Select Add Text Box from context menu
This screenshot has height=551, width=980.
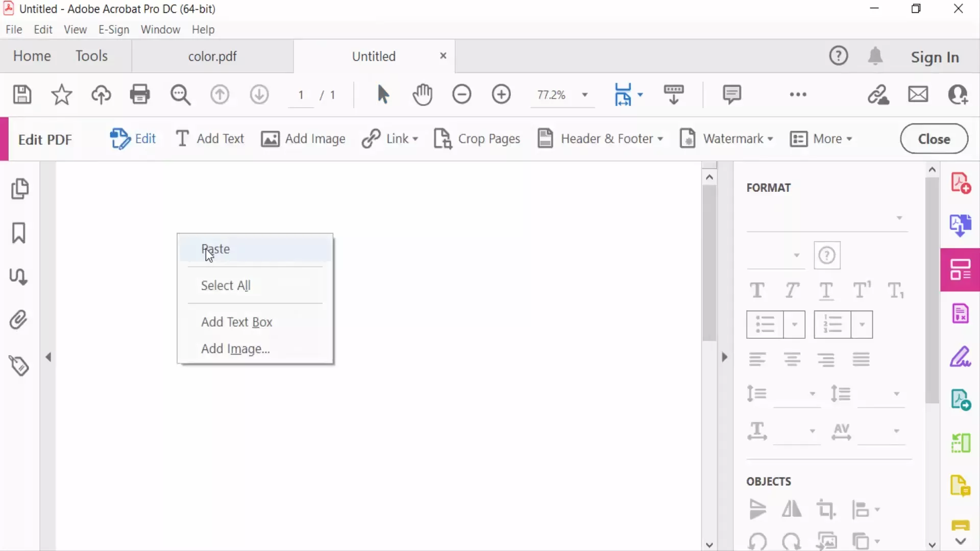[x=236, y=321]
